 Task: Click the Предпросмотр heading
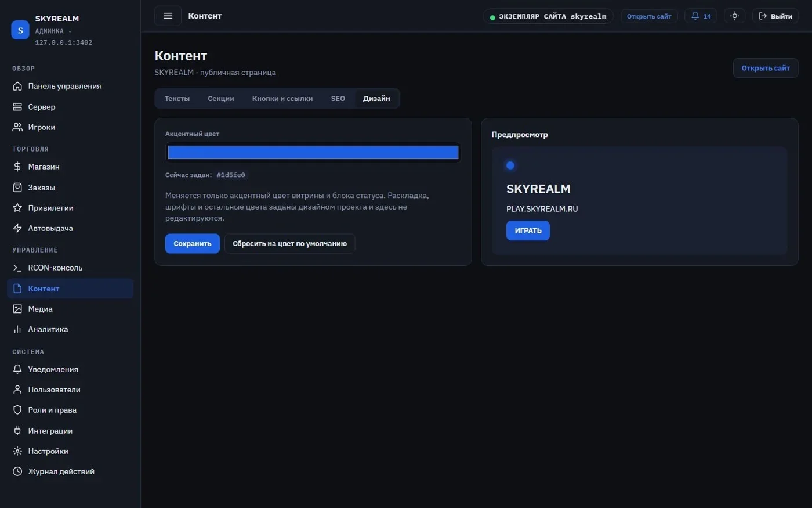tap(520, 135)
